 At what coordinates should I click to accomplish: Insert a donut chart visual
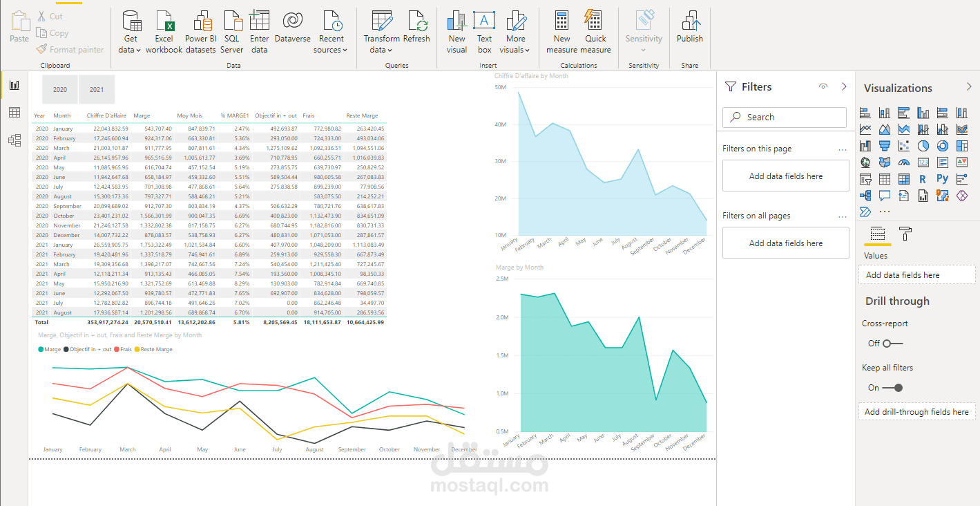pos(943,146)
